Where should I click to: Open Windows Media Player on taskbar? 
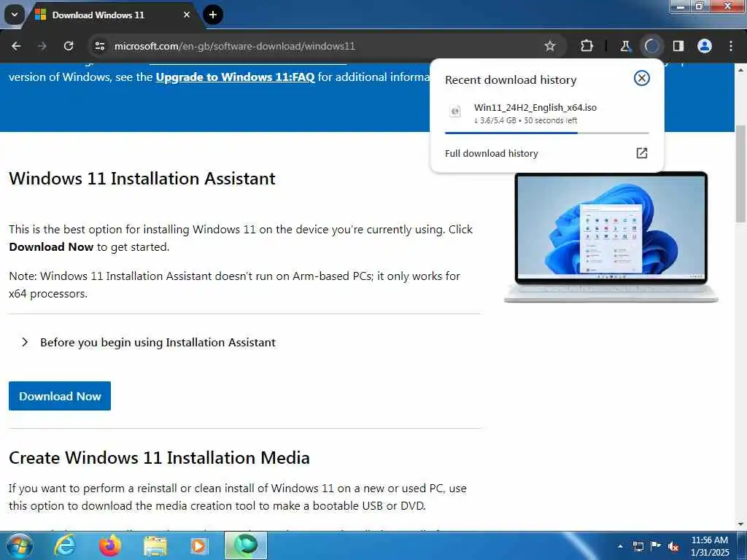198,545
